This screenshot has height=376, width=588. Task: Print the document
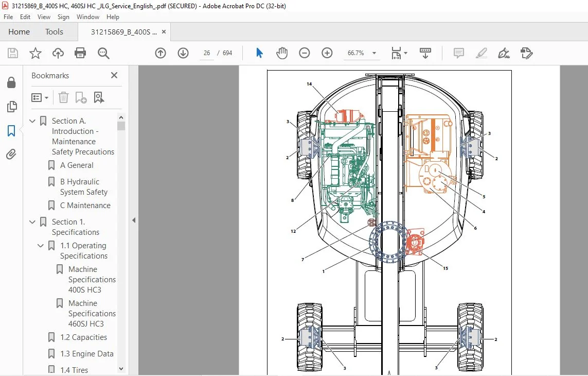[x=80, y=53]
